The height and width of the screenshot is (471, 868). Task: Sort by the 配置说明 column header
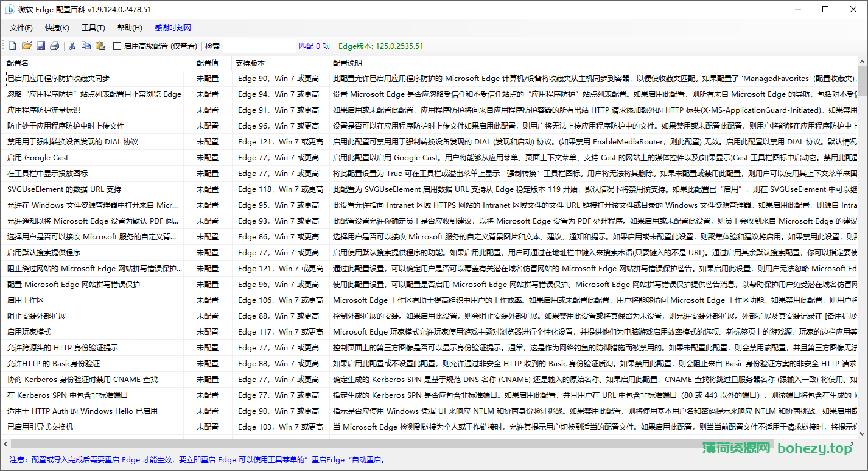(593, 63)
